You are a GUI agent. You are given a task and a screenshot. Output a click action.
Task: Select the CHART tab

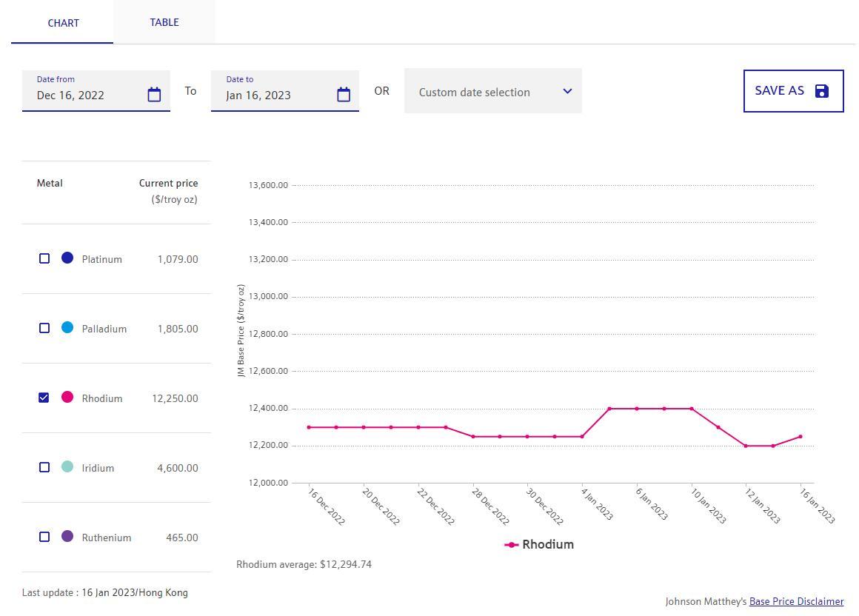[63, 23]
